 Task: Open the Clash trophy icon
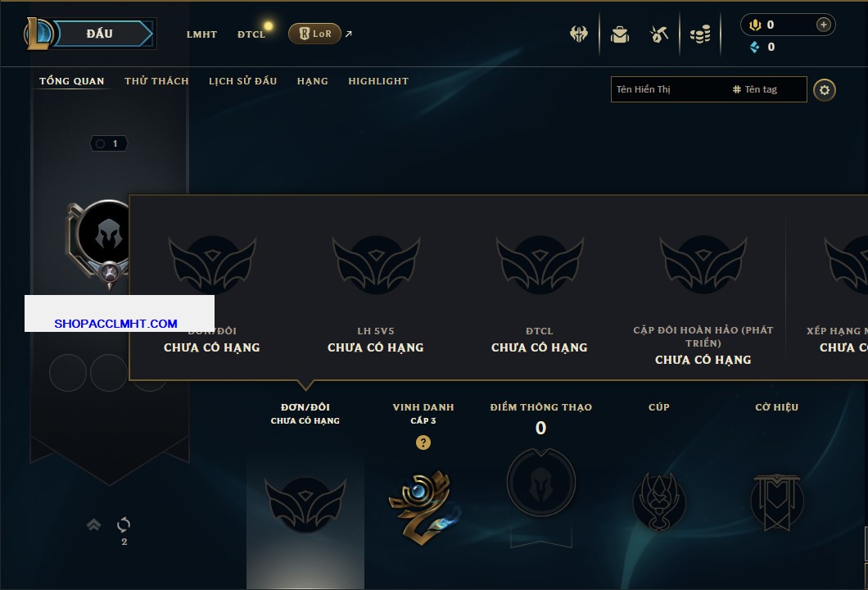click(578, 34)
